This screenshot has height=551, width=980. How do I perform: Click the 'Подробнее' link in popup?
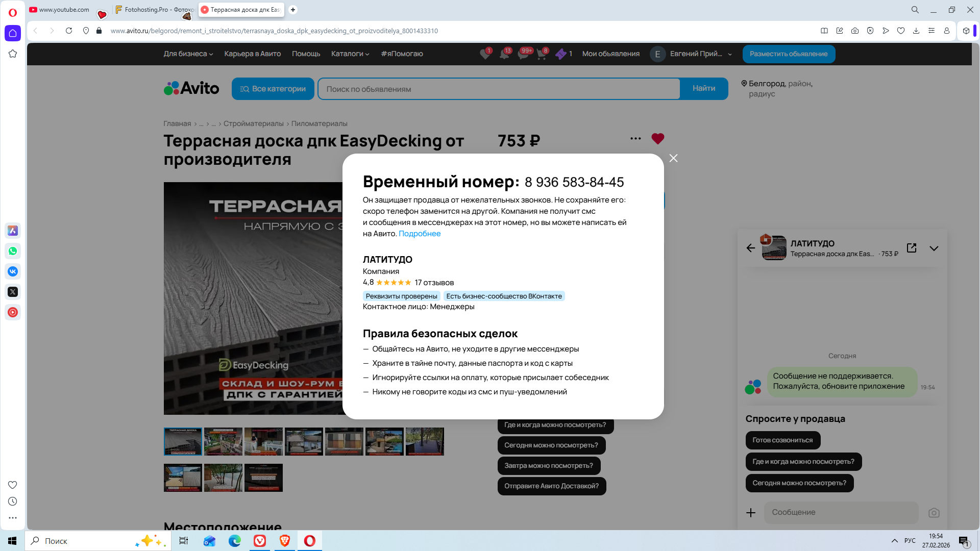(419, 234)
